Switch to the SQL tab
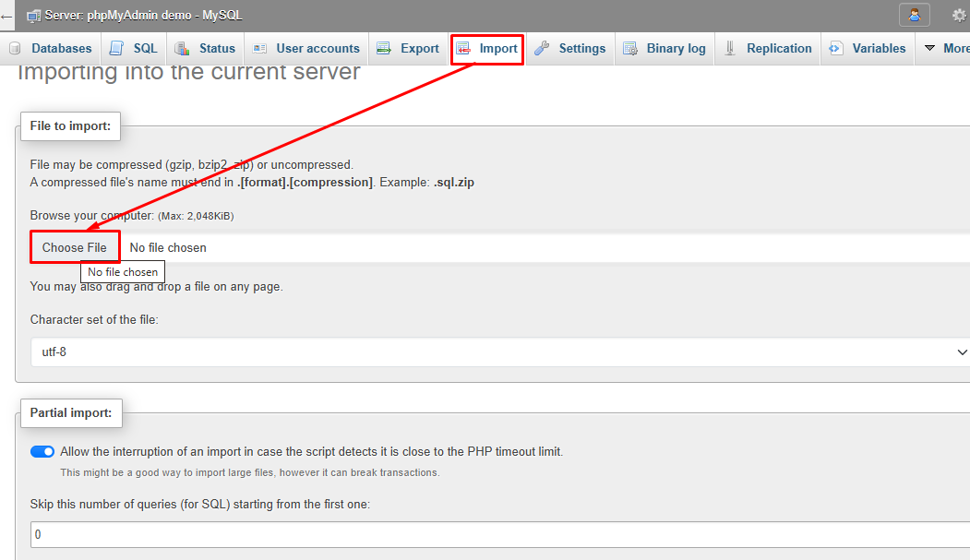Image resolution: width=970 pixels, height=560 pixels. (x=134, y=48)
